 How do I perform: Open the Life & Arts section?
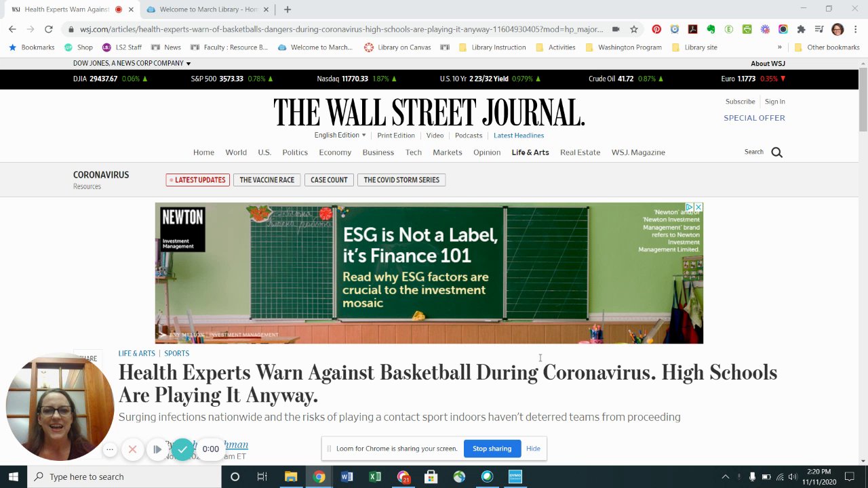pos(530,152)
